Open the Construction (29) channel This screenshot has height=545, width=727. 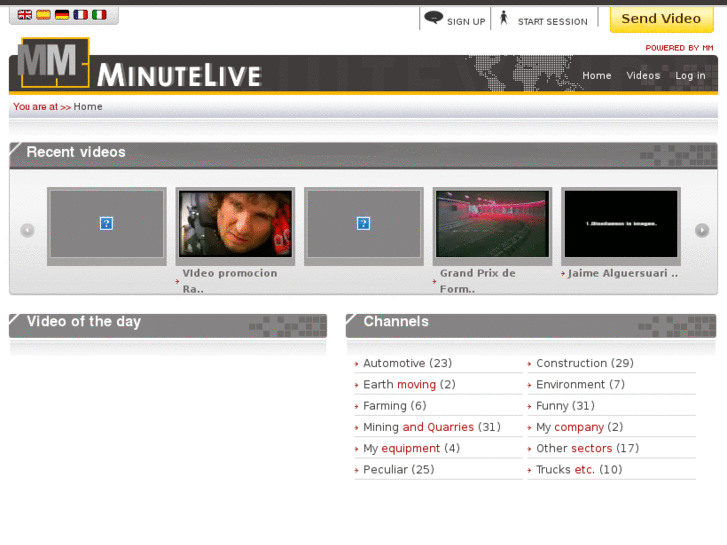coord(585,363)
